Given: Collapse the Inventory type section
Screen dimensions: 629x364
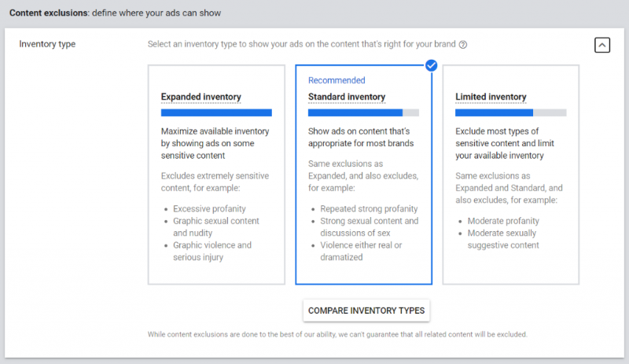Looking at the screenshot, I should (x=601, y=45).
